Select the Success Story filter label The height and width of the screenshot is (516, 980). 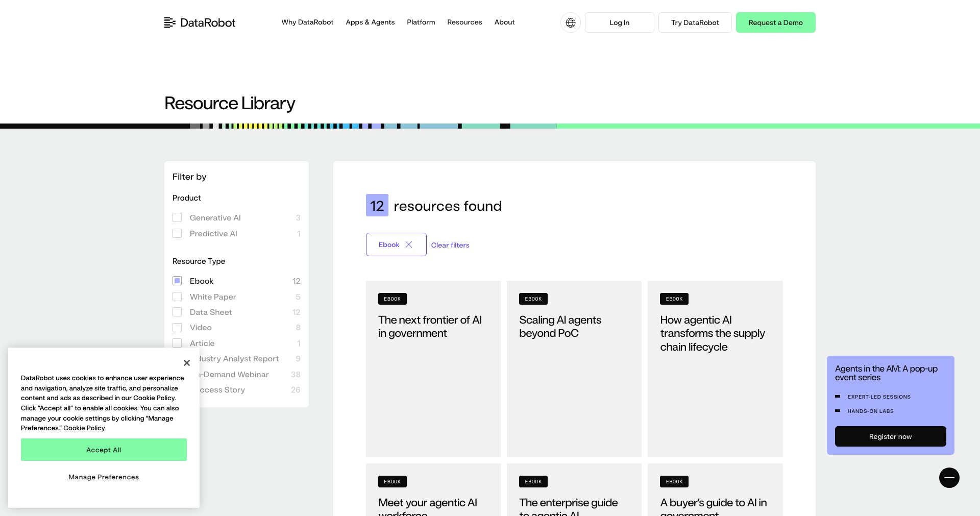click(x=223, y=390)
